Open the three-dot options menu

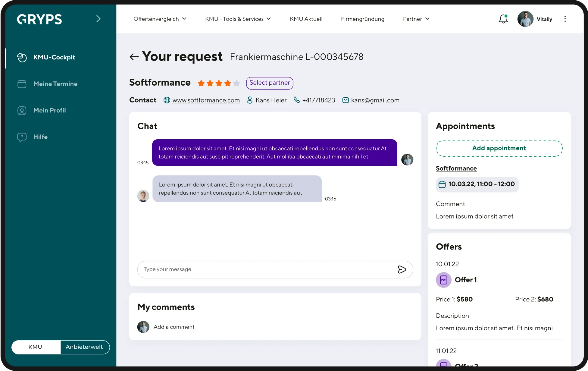(565, 19)
